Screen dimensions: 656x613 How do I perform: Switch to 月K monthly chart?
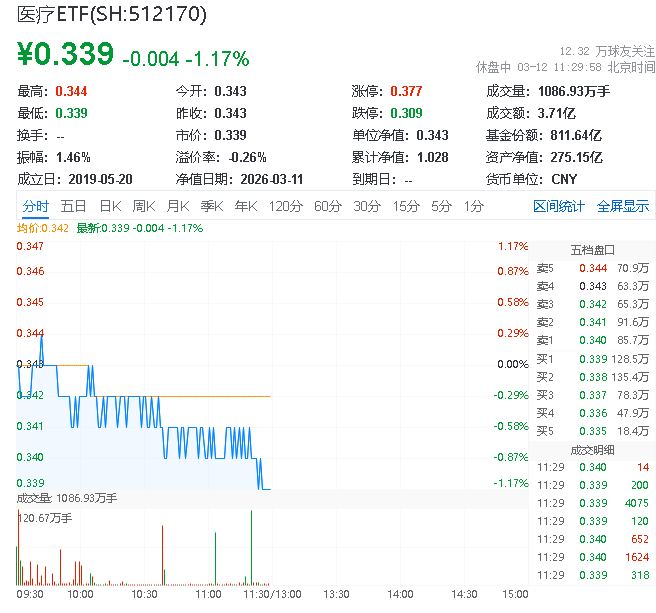[178, 206]
